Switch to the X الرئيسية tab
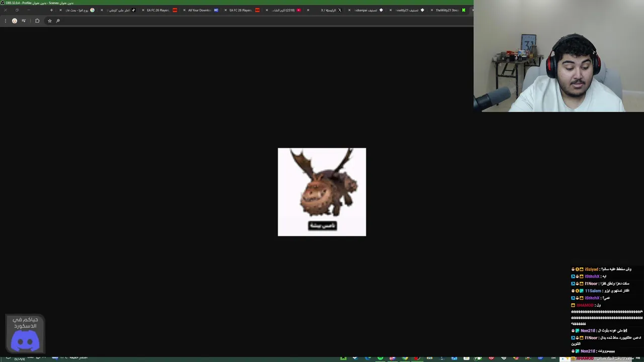 (326, 10)
